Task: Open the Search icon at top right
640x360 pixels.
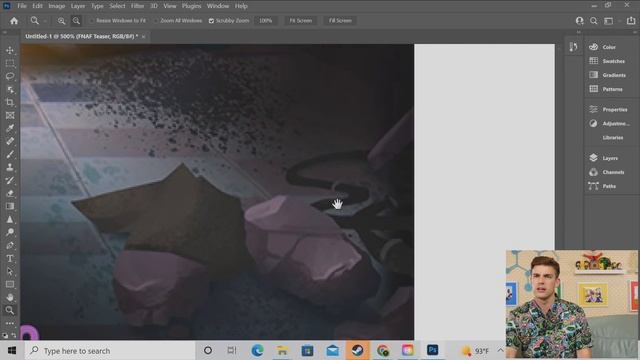Action: pyautogui.click(x=593, y=20)
